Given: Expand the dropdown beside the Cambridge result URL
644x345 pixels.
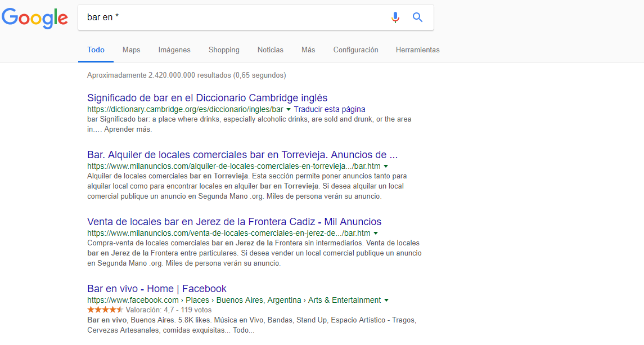Looking at the screenshot, I should 289,109.
